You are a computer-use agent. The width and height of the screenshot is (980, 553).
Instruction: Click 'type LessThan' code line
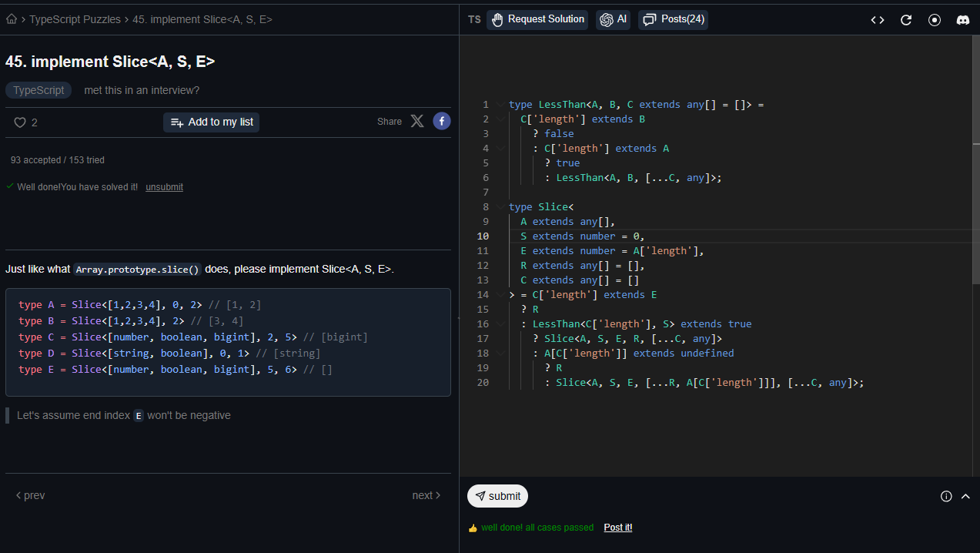[636, 104]
